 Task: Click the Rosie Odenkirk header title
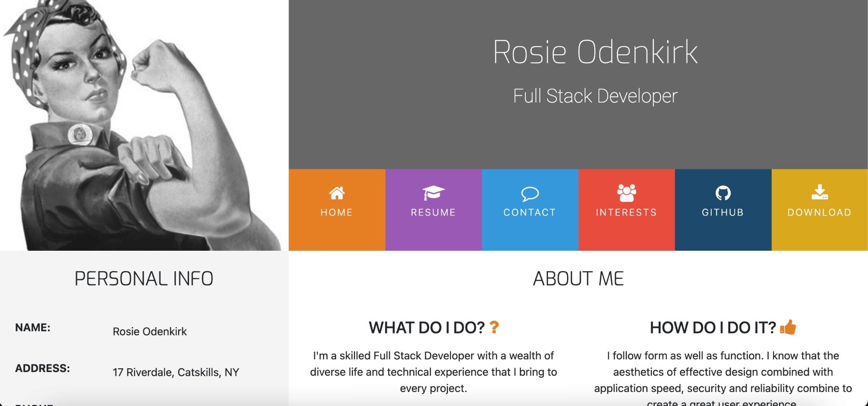pos(595,52)
